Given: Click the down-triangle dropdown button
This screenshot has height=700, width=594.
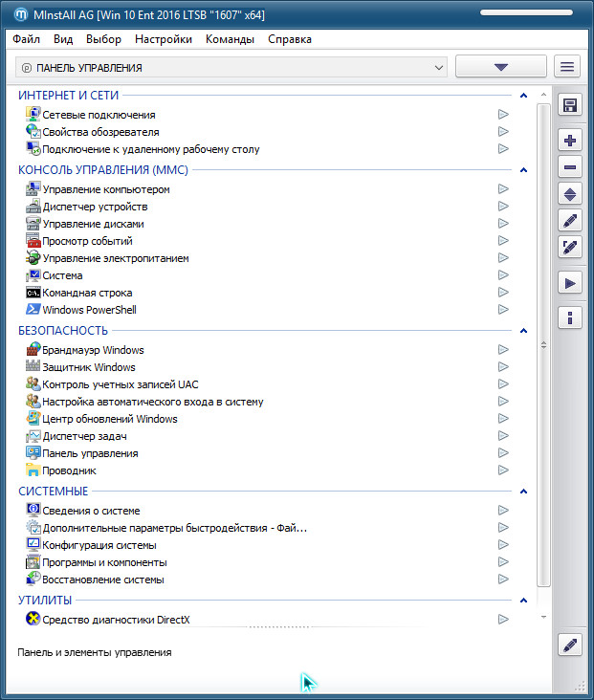Looking at the screenshot, I should pos(500,67).
